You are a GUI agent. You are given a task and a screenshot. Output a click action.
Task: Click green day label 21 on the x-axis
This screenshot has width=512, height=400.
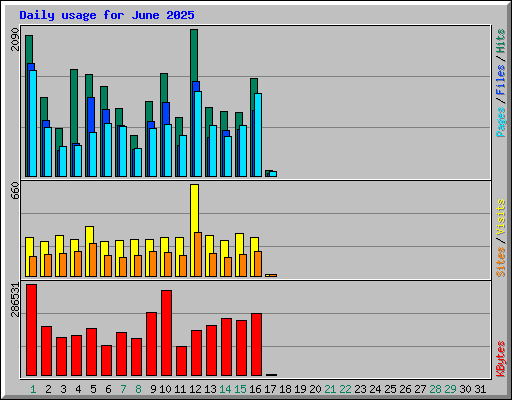click(330, 389)
